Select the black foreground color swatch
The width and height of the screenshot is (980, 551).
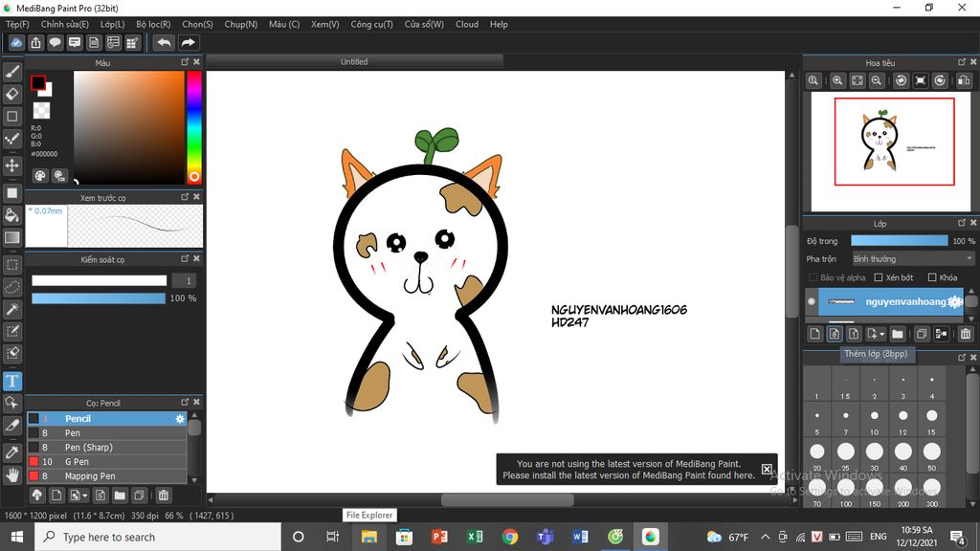click(x=37, y=82)
